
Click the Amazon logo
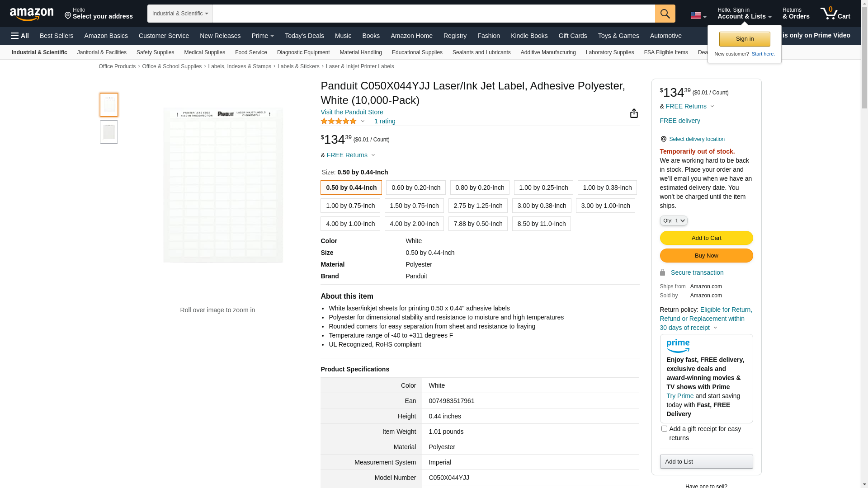click(32, 14)
